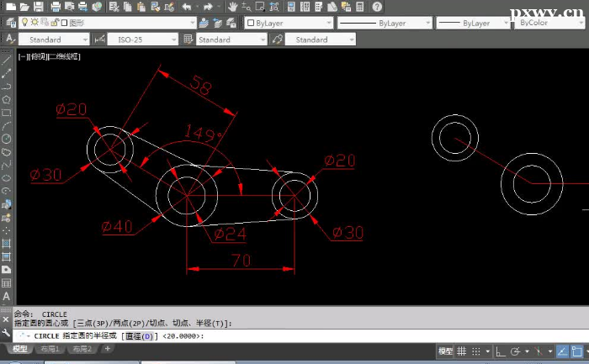
Task: Select the Line draw tool
Action: (7, 59)
